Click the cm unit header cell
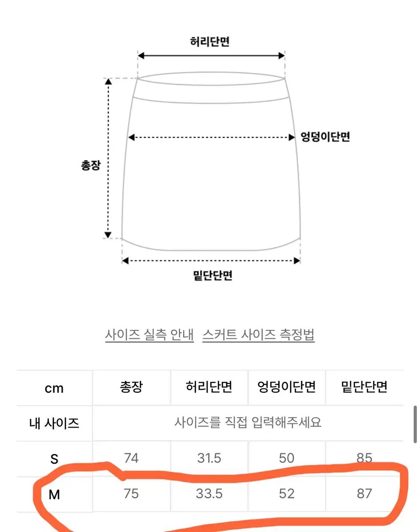The width and height of the screenshot is (420, 532). click(x=54, y=388)
